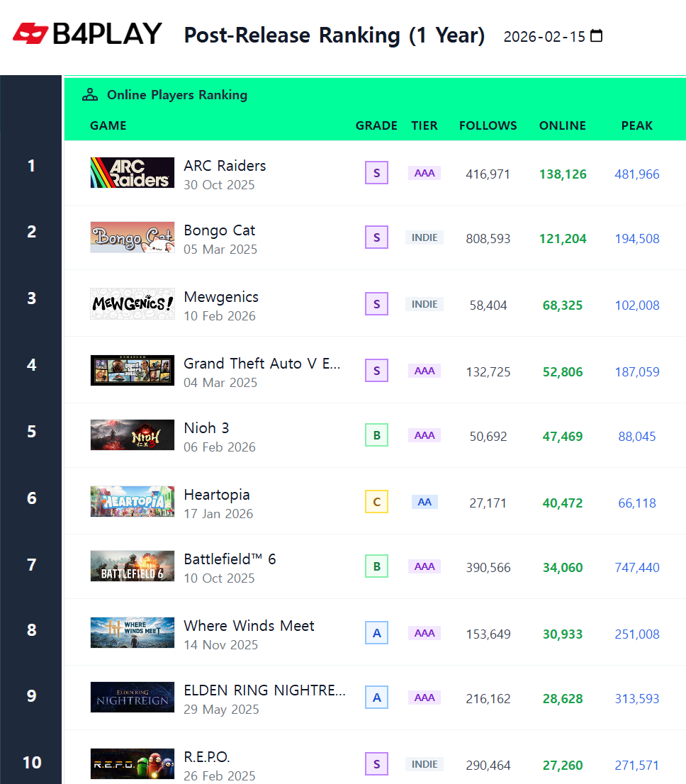Image resolution: width=686 pixels, height=784 pixels.
Task: Open ARC Raiders game thumbnail
Action: pos(133,172)
